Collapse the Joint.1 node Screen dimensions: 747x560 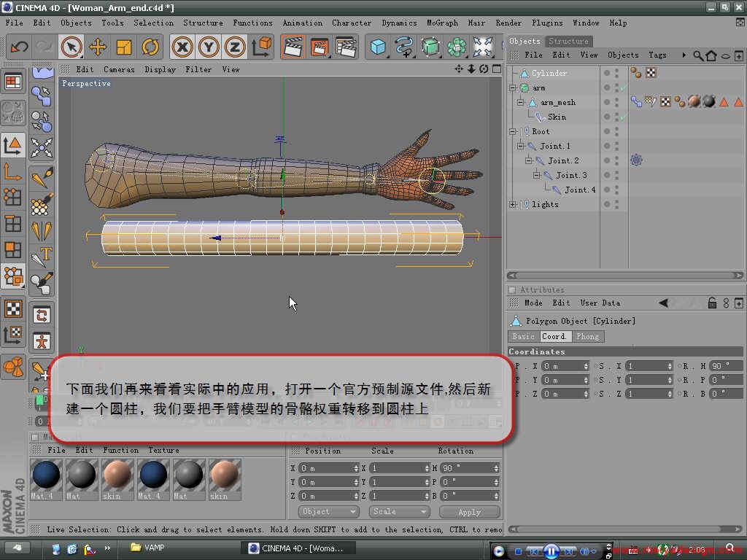click(x=521, y=146)
